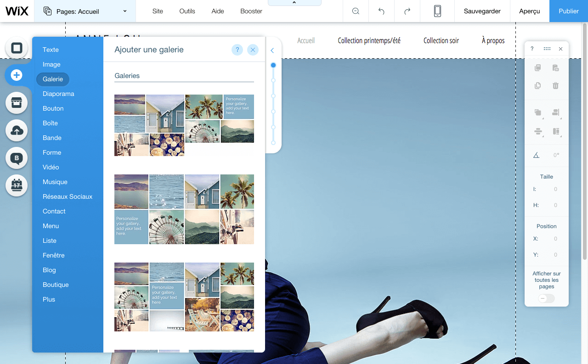Click Sauvegarder to save the site

[x=482, y=11]
